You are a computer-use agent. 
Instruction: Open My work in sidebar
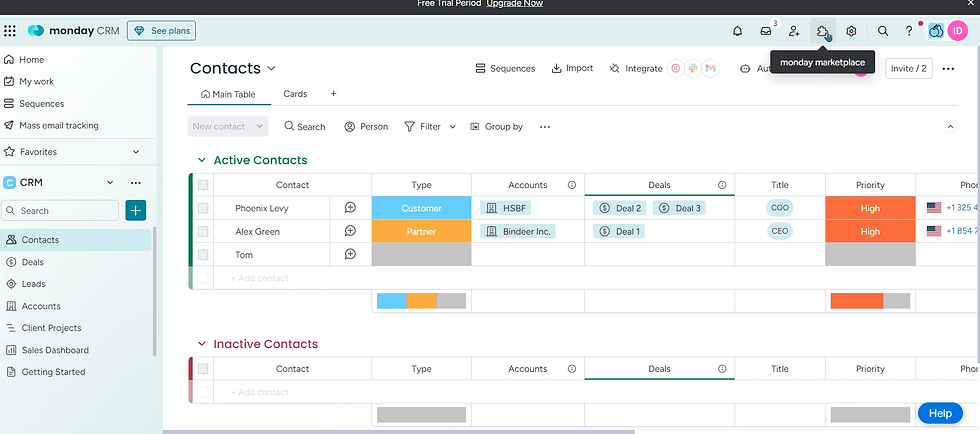pos(29,81)
